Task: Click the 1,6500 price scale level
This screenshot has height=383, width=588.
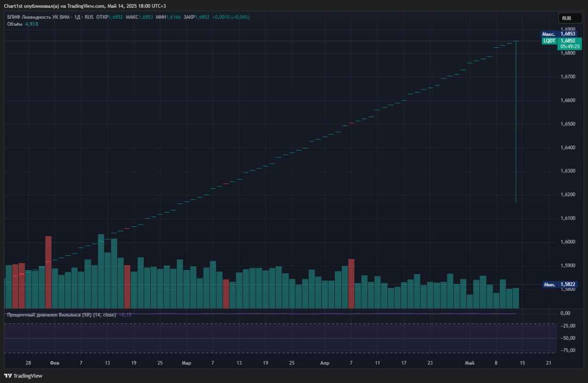Action: [568, 124]
